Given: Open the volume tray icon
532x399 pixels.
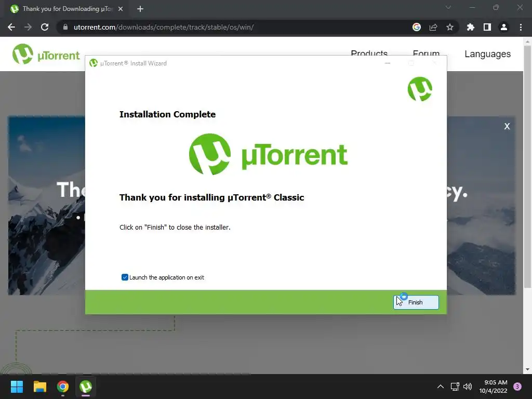Looking at the screenshot, I should coord(468,387).
